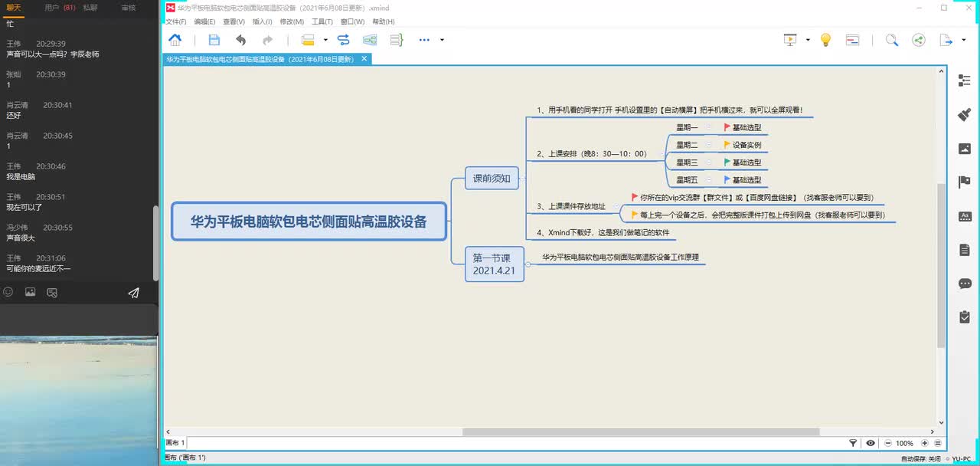
Task: Open image panel in right sidebar
Action: [x=965, y=149]
